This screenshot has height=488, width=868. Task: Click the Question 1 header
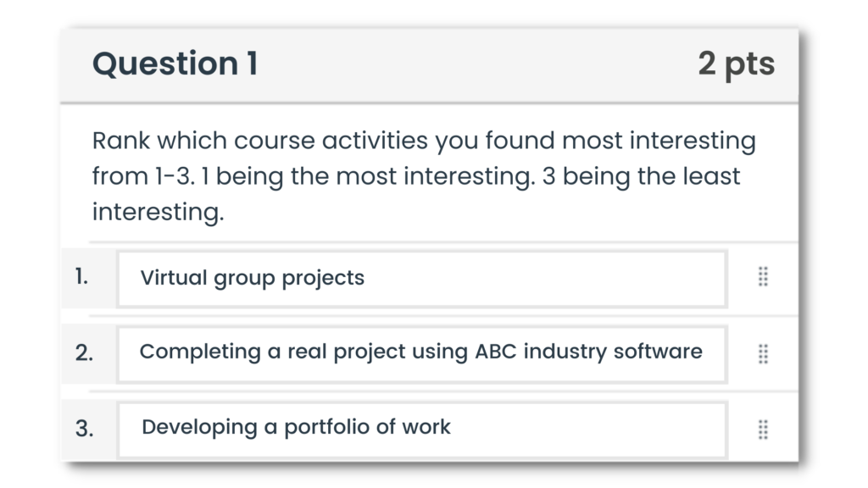174,63
